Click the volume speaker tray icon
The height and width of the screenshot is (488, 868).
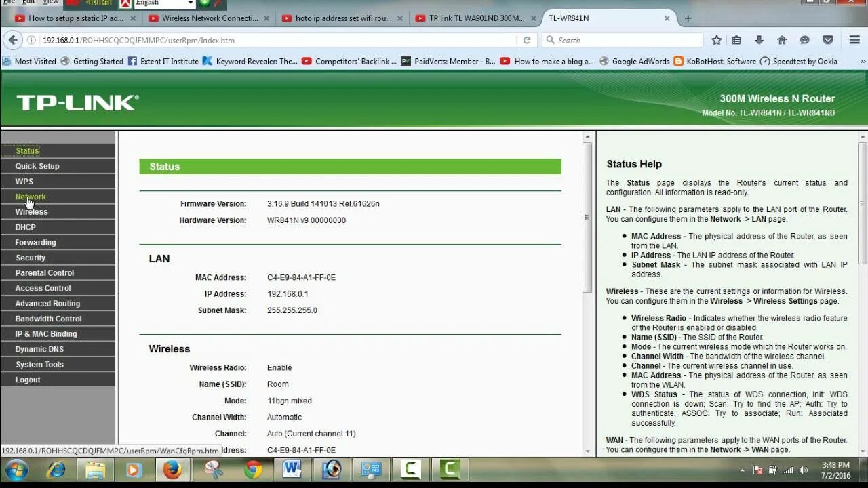point(804,470)
